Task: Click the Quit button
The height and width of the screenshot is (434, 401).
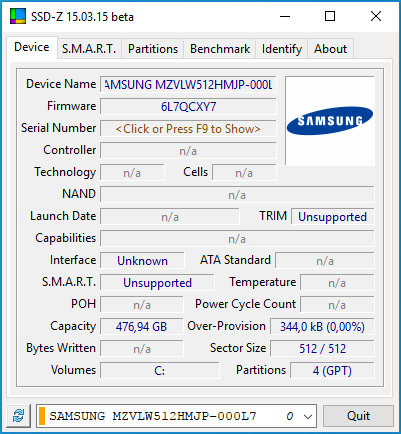Action: (358, 416)
